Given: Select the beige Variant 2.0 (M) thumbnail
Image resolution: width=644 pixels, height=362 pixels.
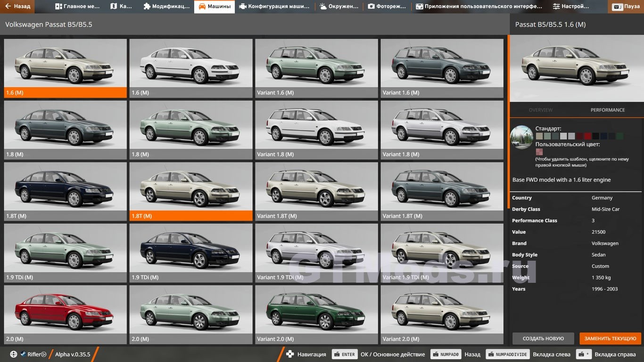Looking at the screenshot, I should pyautogui.click(x=442, y=315).
